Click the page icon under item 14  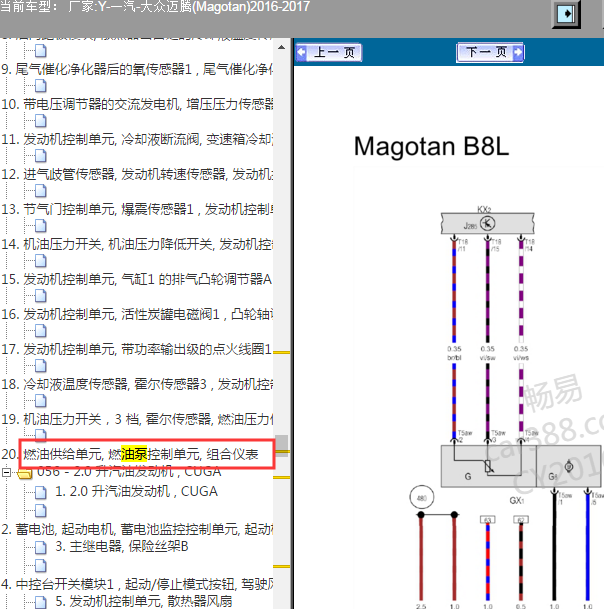[x=40, y=261]
